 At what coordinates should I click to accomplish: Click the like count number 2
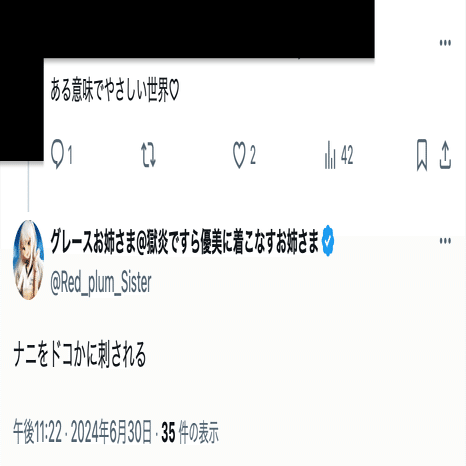(x=253, y=155)
